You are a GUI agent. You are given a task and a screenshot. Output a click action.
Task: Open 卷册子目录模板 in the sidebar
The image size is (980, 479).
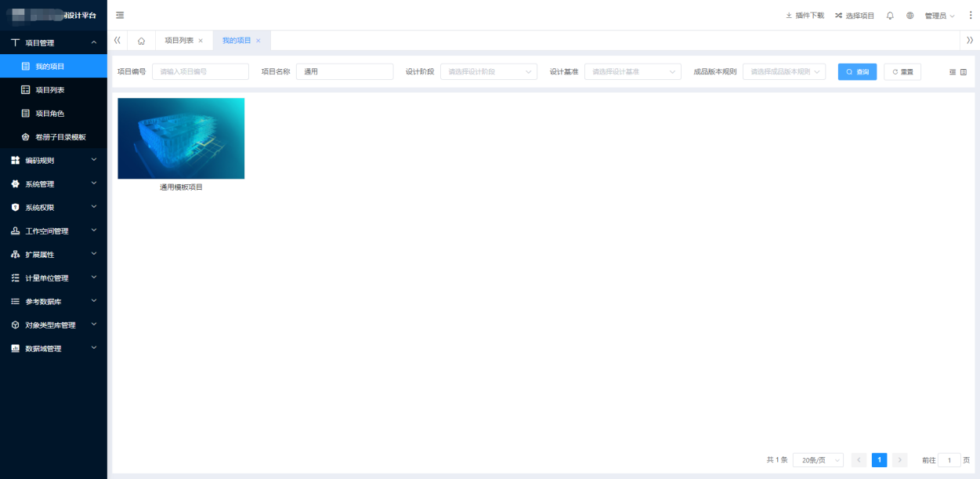pyautogui.click(x=53, y=136)
